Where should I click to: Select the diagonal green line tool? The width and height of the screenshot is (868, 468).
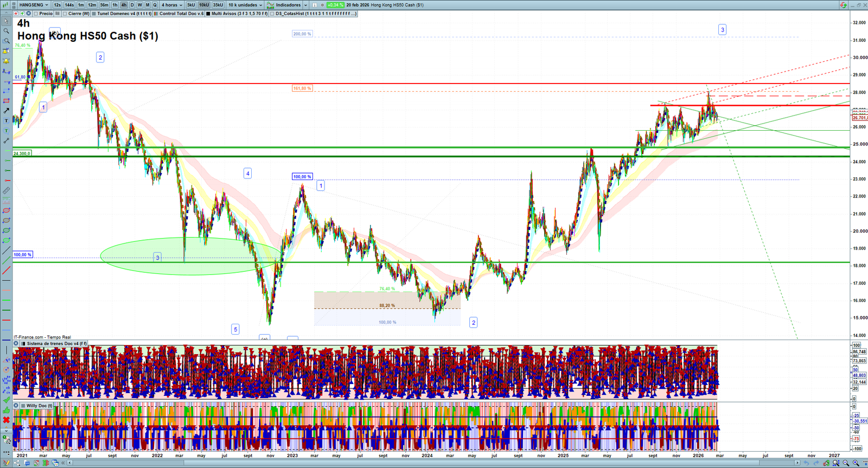coord(6,260)
